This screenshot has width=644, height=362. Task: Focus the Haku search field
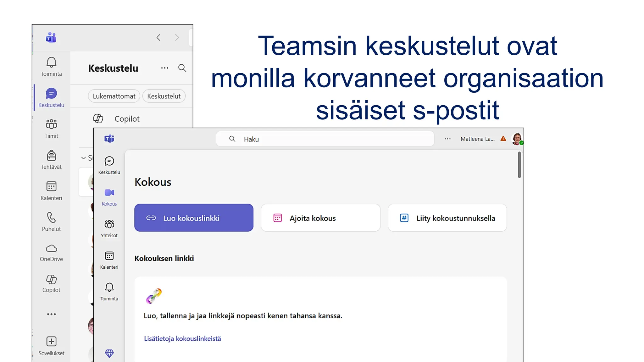coord(325,139)
